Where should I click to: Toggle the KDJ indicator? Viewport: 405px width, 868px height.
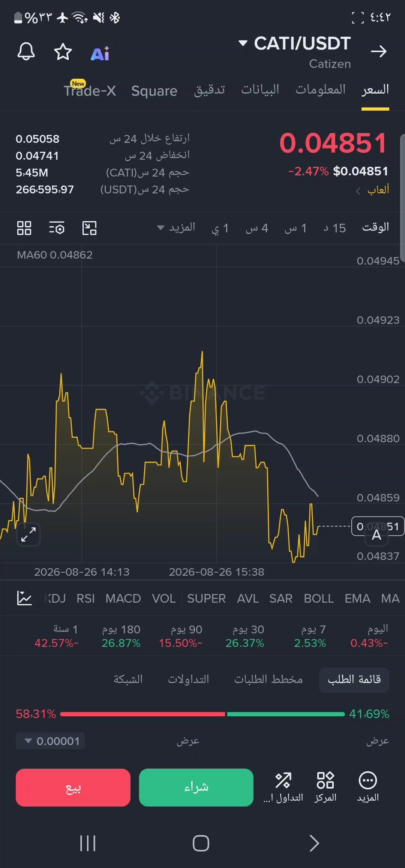pyautogui.click(x=55, y=599)
